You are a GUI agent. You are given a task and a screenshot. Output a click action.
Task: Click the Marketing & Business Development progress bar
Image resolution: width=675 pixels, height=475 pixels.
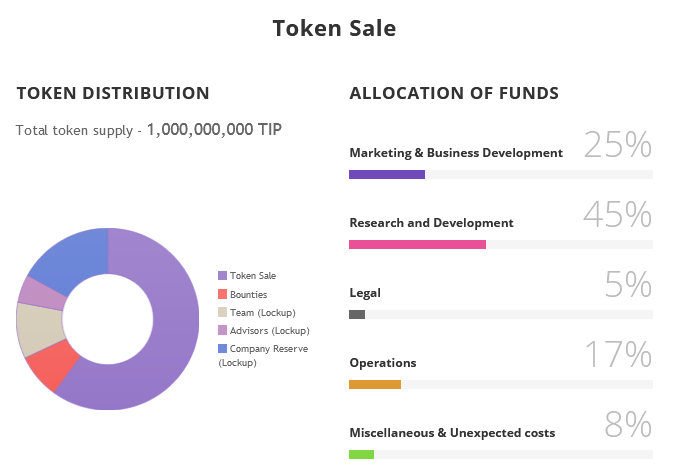click(x=387, y=174)
